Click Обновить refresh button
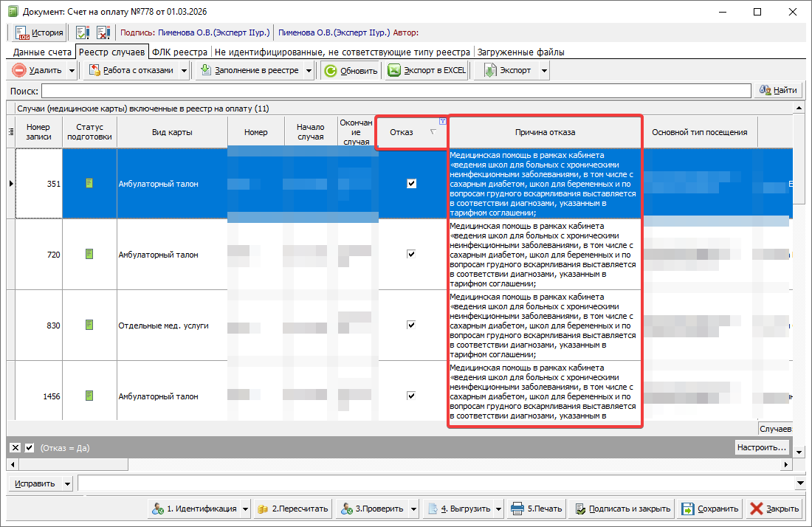This screenshot has height=527, width=812. coord(351,71)
